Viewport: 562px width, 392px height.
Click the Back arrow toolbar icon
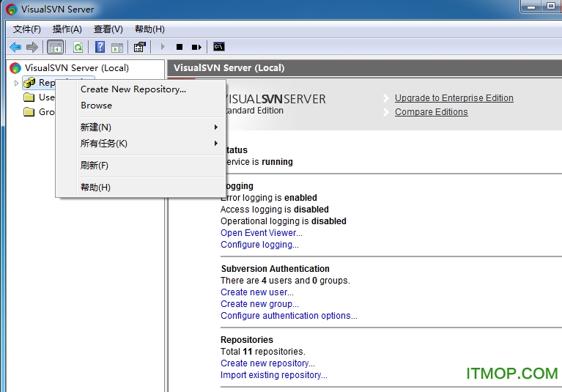[x=15, y=47]
